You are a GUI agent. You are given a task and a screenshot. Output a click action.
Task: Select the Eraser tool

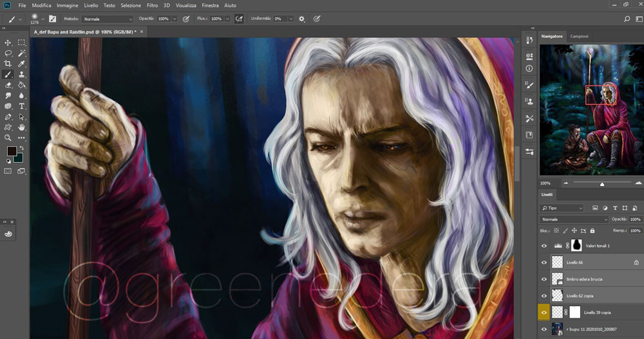pyautogui.click(x=8, y=85)
